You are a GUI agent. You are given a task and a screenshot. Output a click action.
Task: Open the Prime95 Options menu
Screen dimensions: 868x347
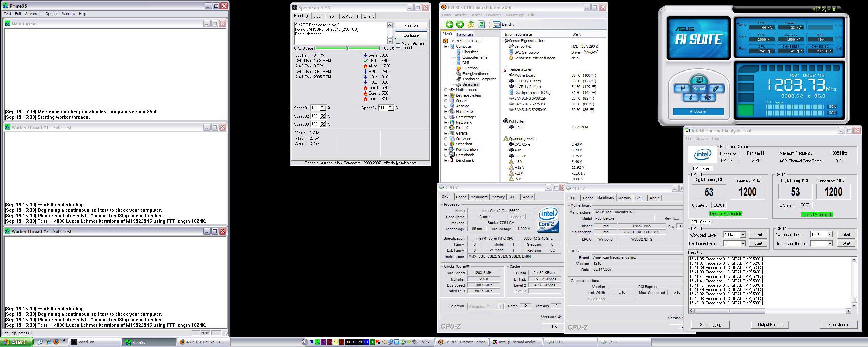[52, 14]
